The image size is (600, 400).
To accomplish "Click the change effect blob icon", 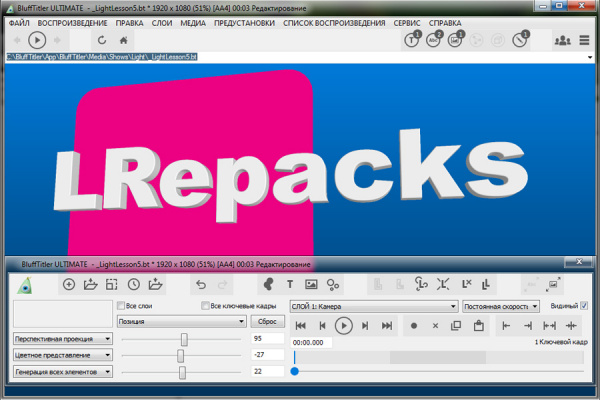I will point(268,284).
